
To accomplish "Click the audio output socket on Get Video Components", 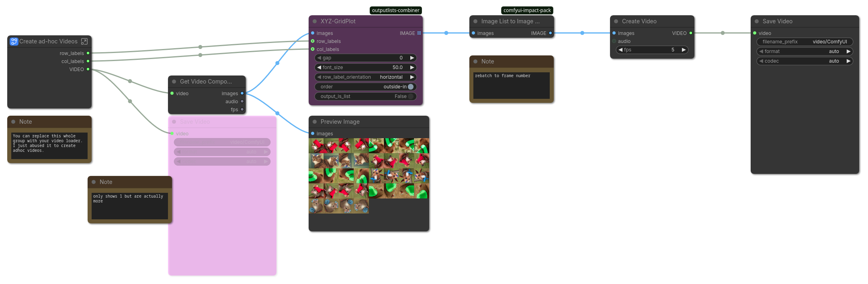I will pos(242,101).
